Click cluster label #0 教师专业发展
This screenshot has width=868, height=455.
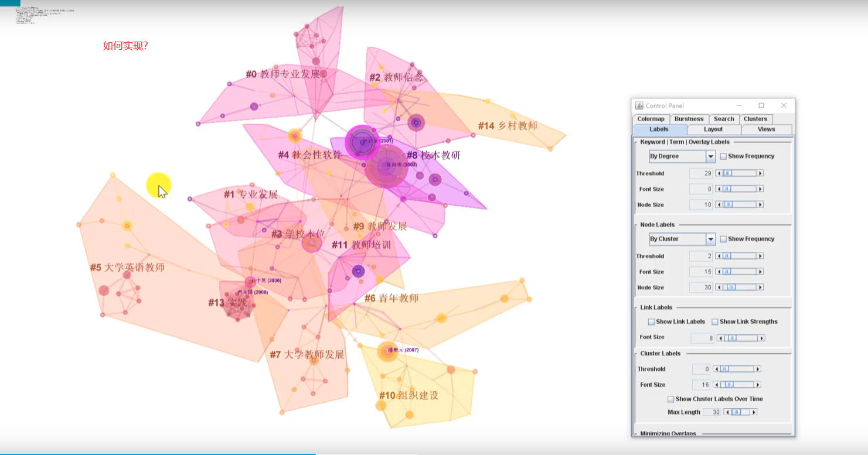282,74
